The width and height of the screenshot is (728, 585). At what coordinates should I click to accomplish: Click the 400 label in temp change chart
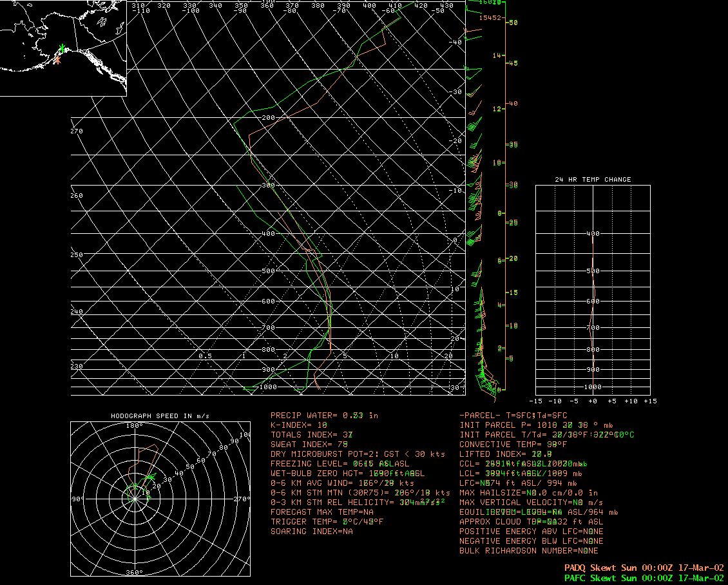tap(593, 233)
